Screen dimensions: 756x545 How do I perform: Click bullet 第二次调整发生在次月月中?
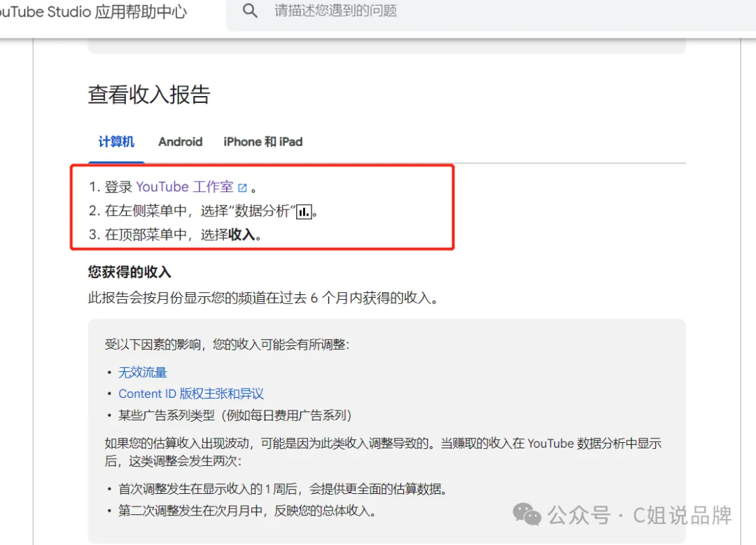coord(247,511)
